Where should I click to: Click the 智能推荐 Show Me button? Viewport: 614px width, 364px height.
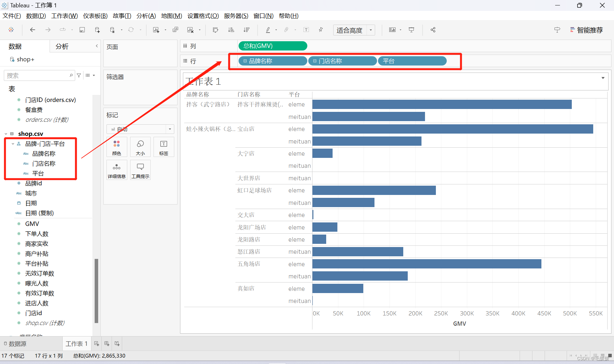click(x=587, y=30)
